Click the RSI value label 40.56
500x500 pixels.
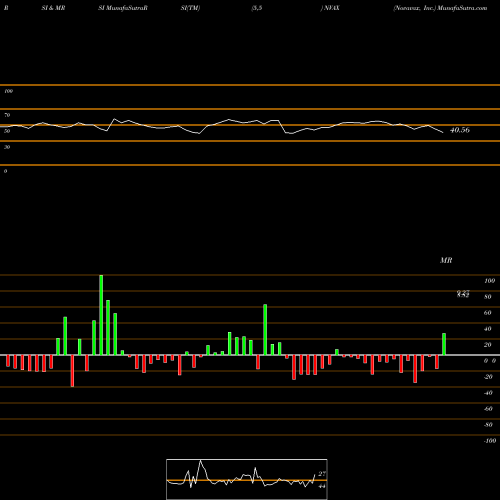460,130
